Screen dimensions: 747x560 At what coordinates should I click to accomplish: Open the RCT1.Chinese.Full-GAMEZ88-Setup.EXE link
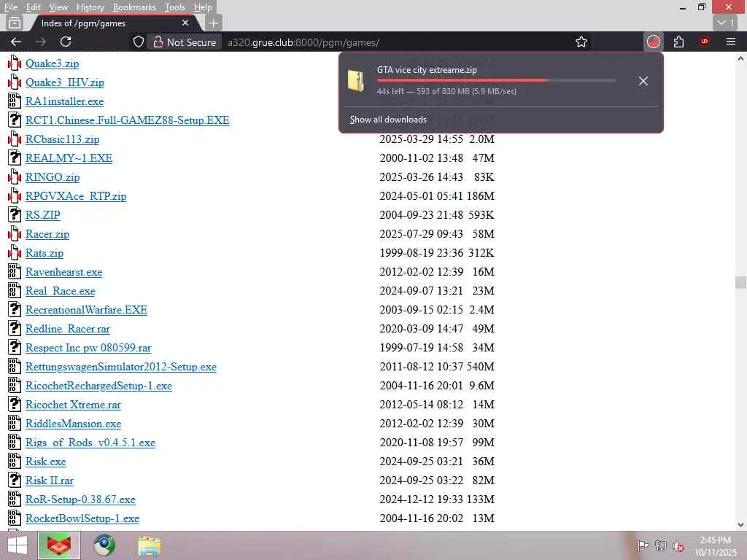click(x=127, y=120)
